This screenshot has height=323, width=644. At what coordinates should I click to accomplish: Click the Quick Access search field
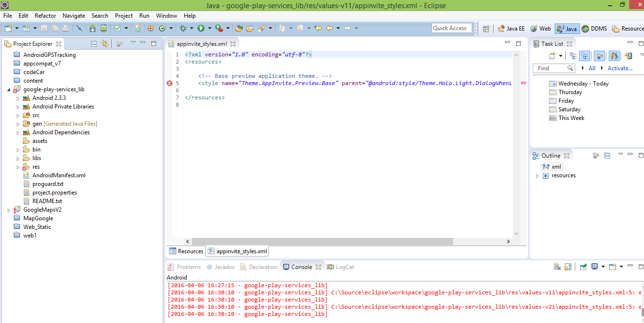tap(451, 28)
